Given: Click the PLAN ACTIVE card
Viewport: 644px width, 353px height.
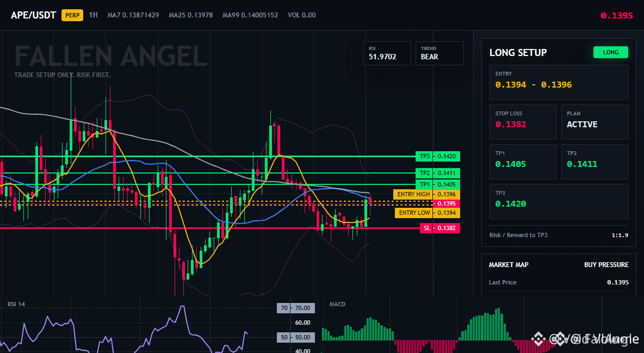Looking at the screenshot, I should pyautogui.click(x=595, y=122).
